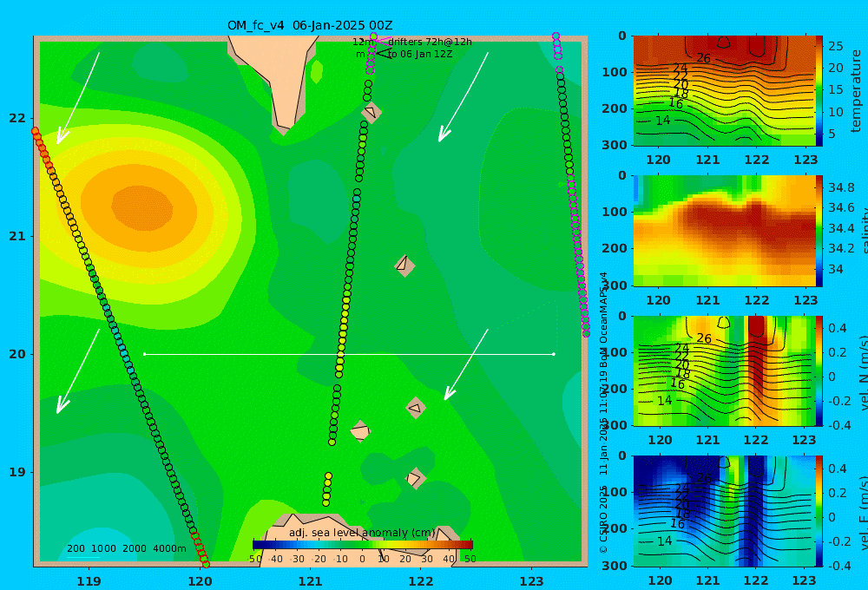This screenshot has height=590, width=868.
Task: Select the island marker near 19.5°N 122°E
Action: click(x=416, y=409)
